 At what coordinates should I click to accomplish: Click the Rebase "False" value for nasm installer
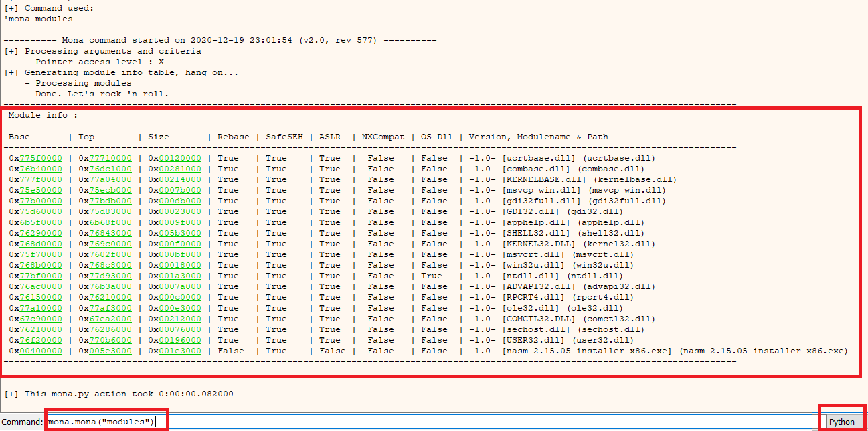231,351
